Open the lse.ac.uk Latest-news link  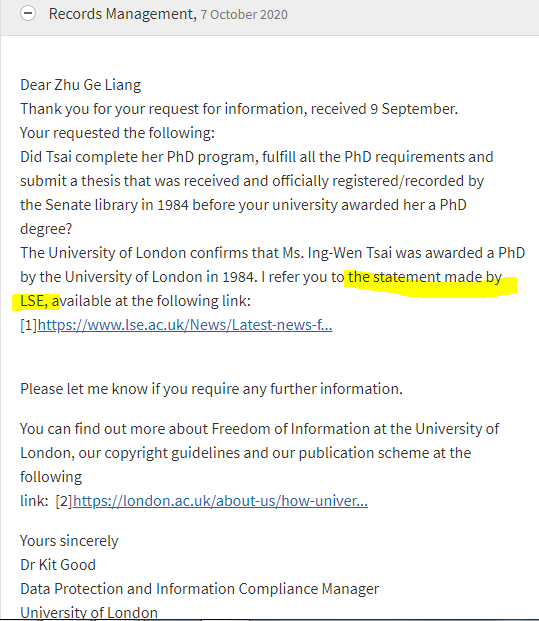tap(185, 325)
